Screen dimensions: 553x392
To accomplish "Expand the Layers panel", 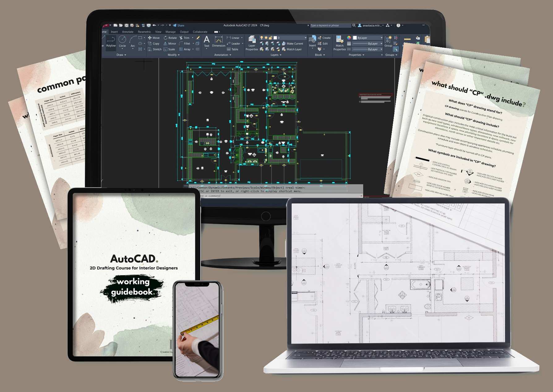I will coord(276,55).
